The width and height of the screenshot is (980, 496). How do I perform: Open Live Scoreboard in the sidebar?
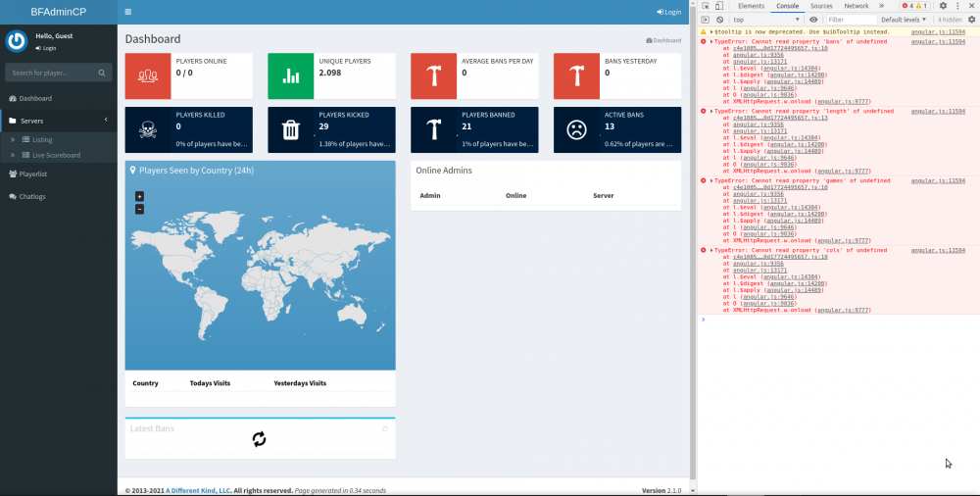click(56, 155)
